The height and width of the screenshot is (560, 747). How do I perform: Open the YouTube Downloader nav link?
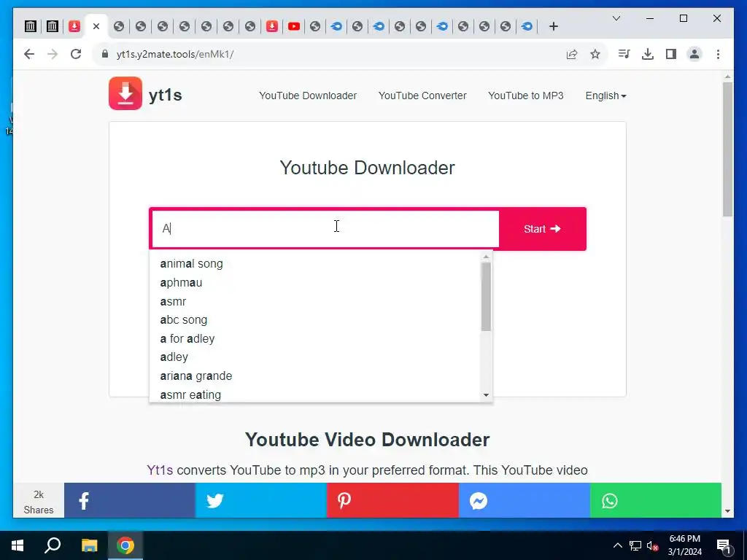[308, 96]
